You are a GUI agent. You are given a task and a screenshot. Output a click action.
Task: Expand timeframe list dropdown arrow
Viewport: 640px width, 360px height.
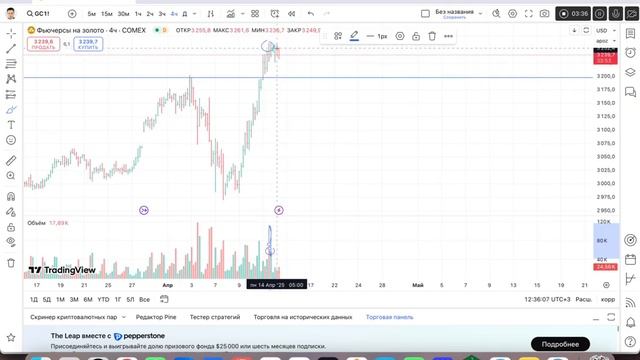[x=195, y=14]
